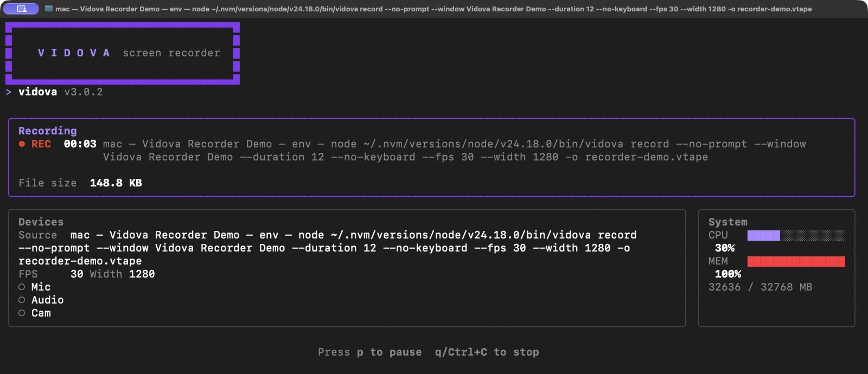Click the prompt chevron before vidova
This screenshot has height=374, width=868.
[9, 92]
